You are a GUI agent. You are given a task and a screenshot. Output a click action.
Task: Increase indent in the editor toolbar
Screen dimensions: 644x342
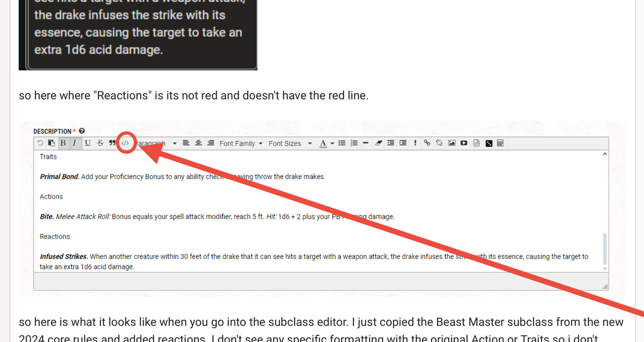point(403,143)
